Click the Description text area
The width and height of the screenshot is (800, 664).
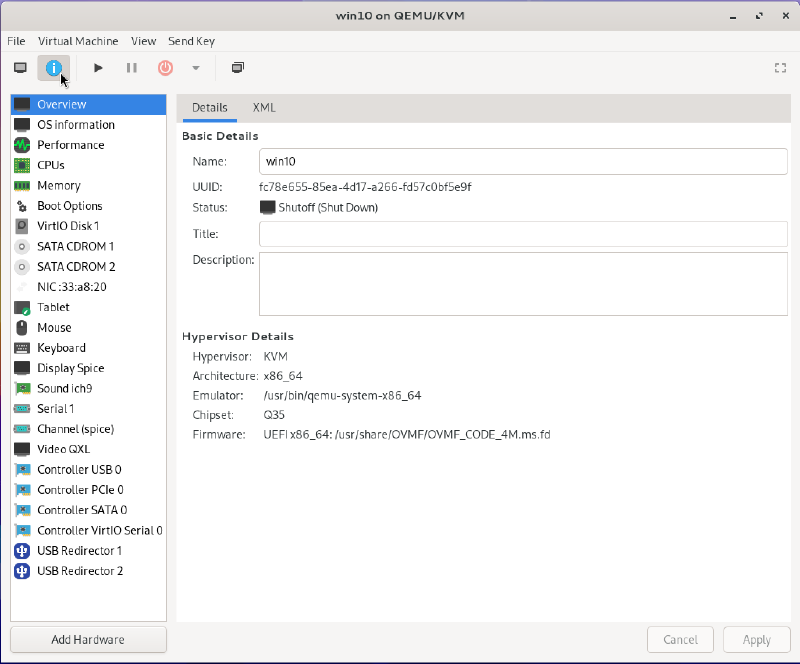tap(523, 284)
